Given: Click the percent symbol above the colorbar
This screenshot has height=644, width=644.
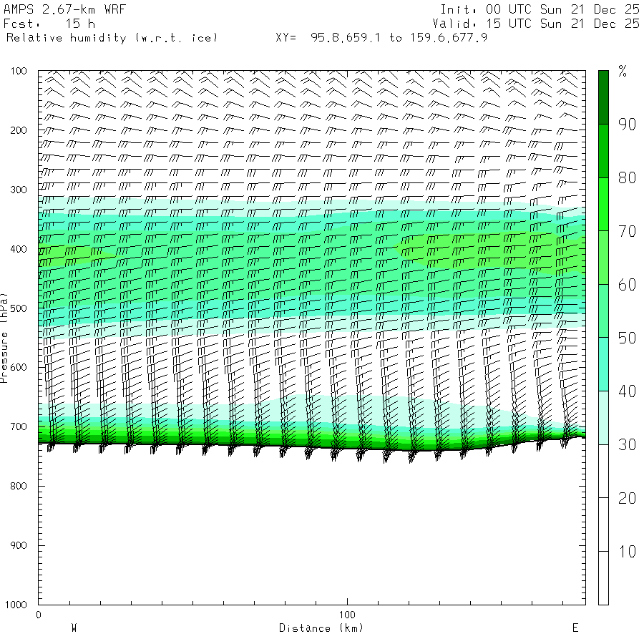Looking at the screenshot, I should coord(623,71).
